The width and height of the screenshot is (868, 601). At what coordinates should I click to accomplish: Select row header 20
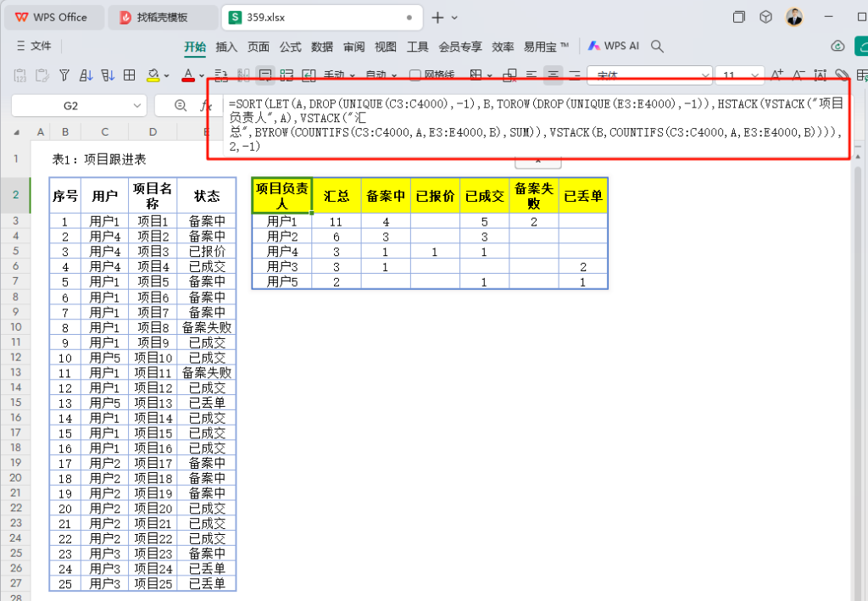click(15, 477)
